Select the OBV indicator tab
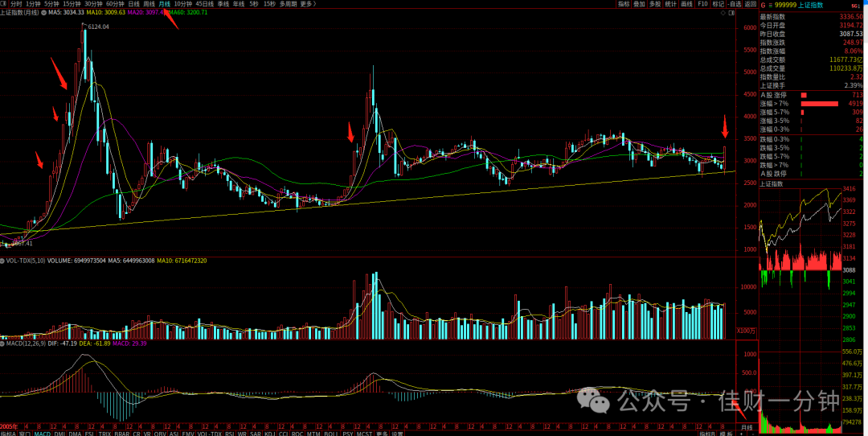 160,433
